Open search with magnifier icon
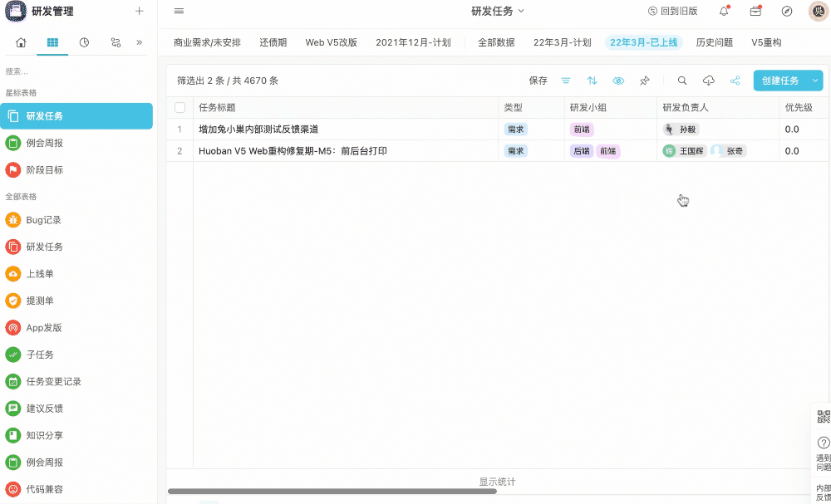831x504 pixels. click(x=682, y=81)
